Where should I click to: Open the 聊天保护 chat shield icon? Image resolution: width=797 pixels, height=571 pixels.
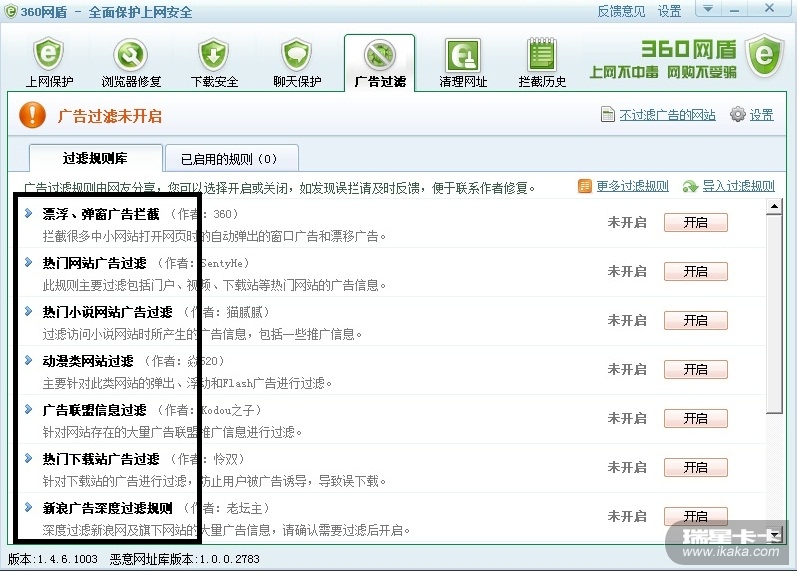(297, 54)
